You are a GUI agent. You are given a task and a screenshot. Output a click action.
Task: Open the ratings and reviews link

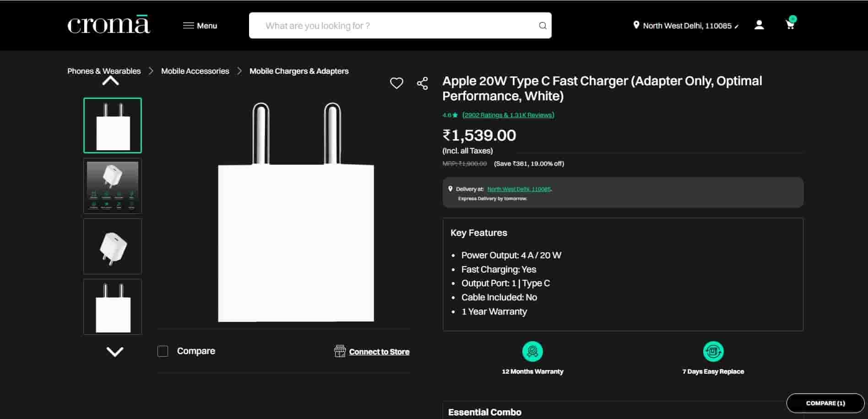coord(508,115)
